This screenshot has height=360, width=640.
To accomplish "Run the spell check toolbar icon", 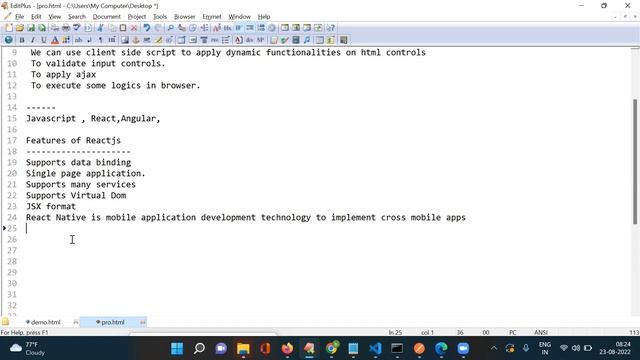I will (x=77, y=28).
